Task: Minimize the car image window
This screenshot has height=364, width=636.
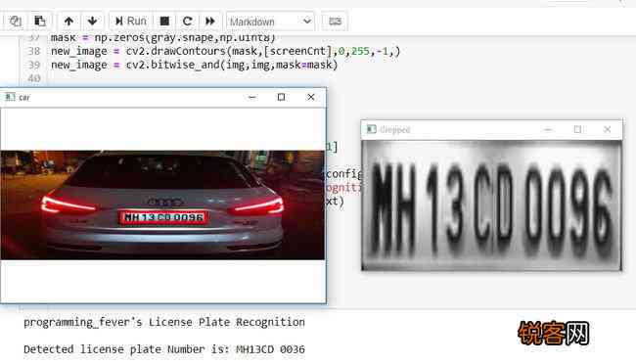Action: coord(251,98)
